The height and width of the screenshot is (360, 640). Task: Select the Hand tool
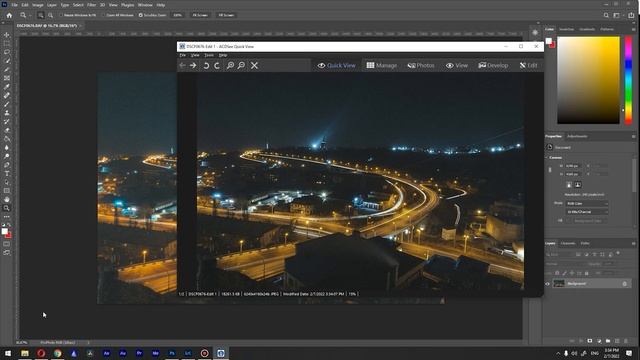click(7, 200)
